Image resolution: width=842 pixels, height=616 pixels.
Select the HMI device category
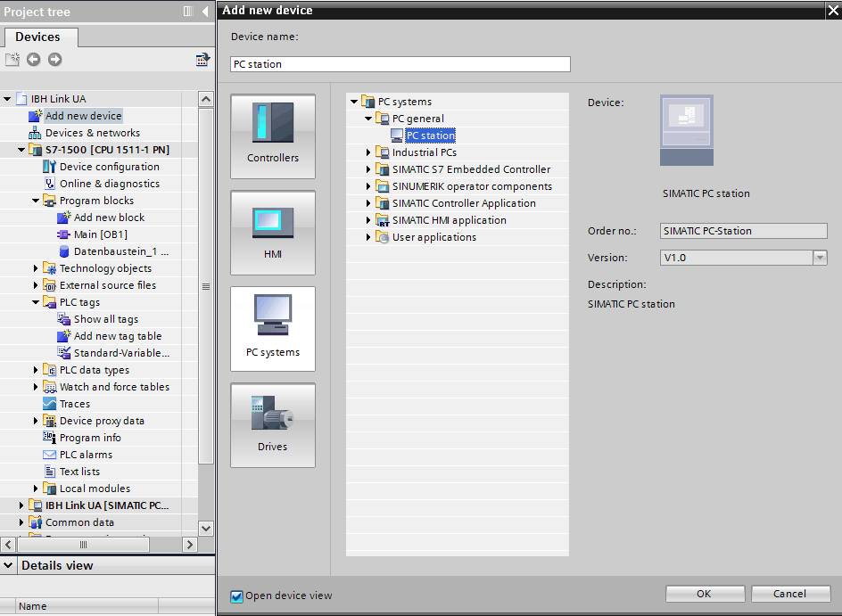[x=273, y=232]
